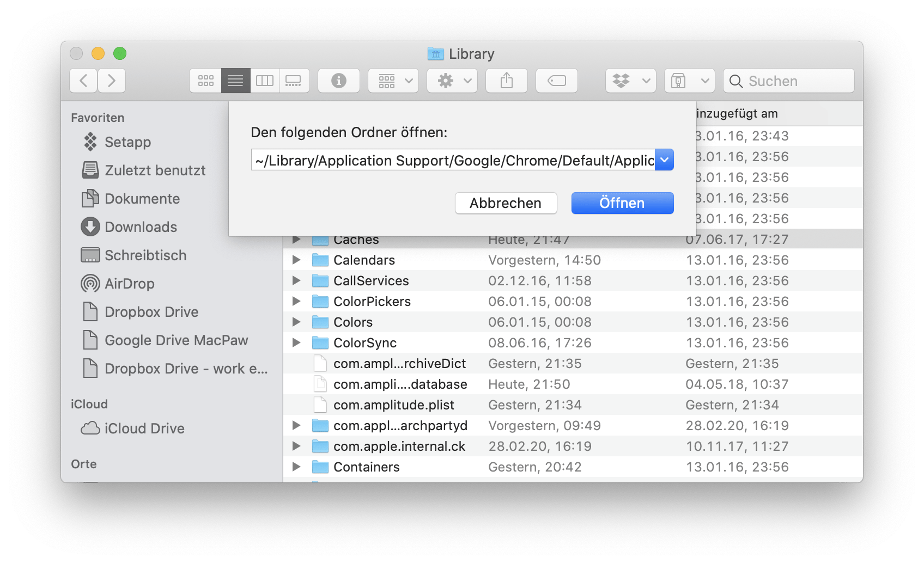Click date '10.11.17, 11:27' added value
Viewport: 924px width, 563px height.
(737, 446)
